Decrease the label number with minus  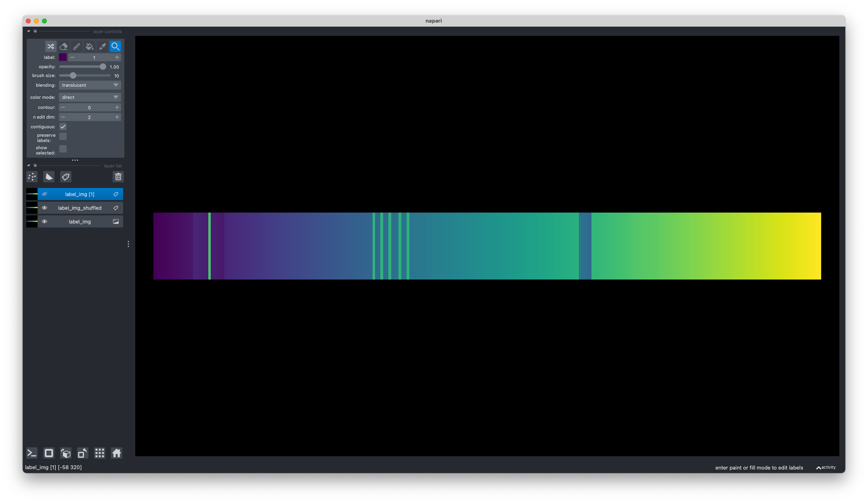pos(72,57)
